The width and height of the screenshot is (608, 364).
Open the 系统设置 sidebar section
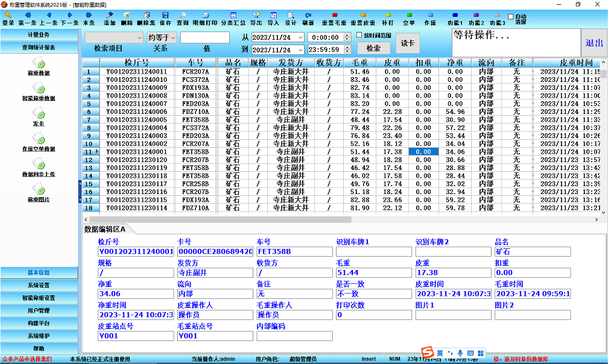click(x=39, y=286)
